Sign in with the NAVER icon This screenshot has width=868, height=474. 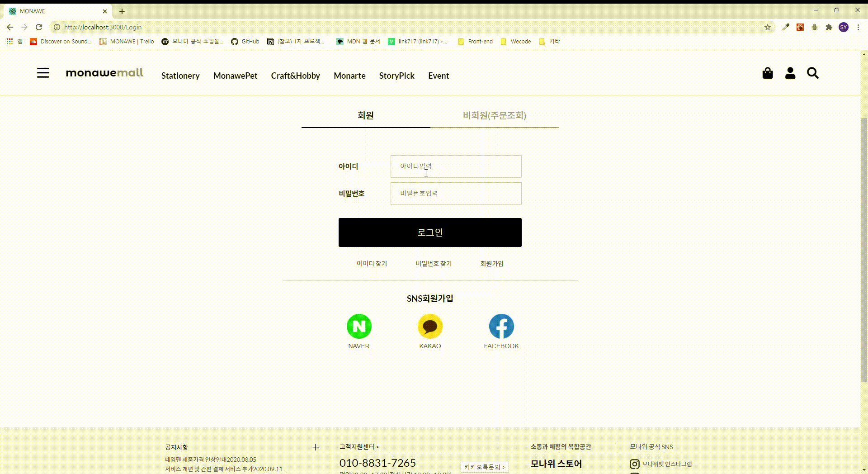point(359,326)
